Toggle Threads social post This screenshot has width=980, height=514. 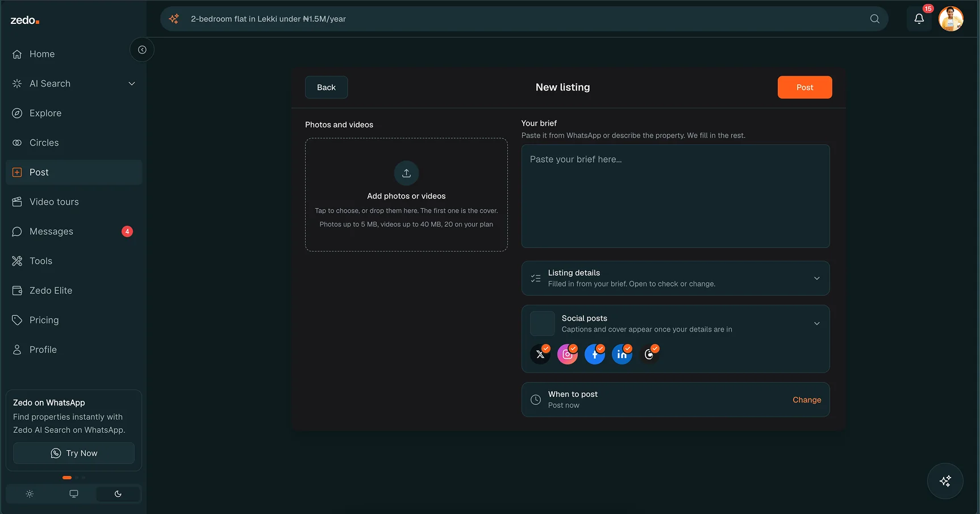(649, 354)
